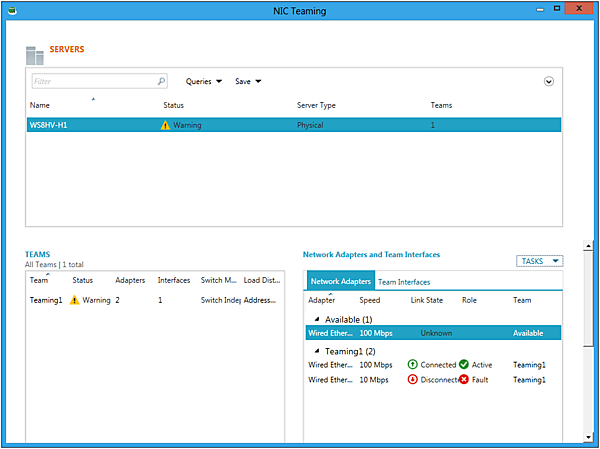Click the filter search magnifier icon
Screen dimensions: 600x449
tap(161, 82)
